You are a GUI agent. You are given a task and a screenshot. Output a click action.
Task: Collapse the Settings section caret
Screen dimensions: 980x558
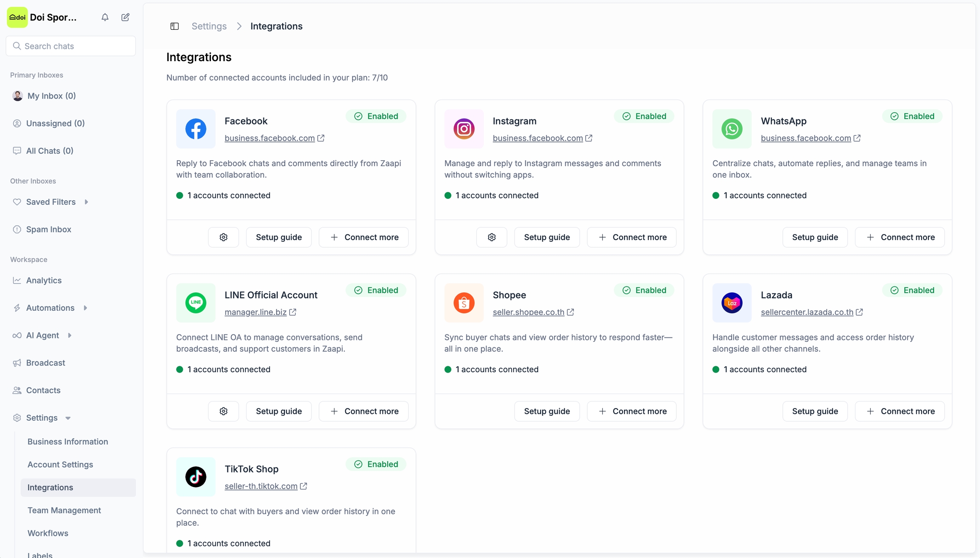tap(68, 418)
